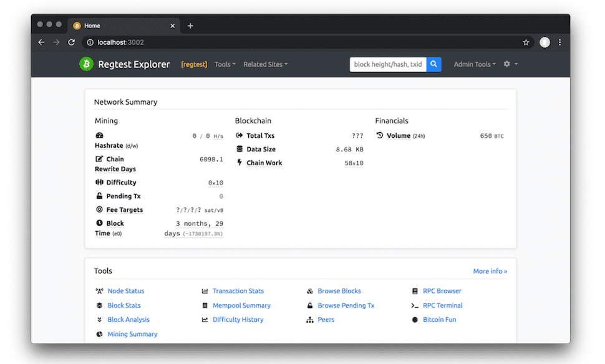
Task: Open a new browser tab
Action: [x=190, y=26]
